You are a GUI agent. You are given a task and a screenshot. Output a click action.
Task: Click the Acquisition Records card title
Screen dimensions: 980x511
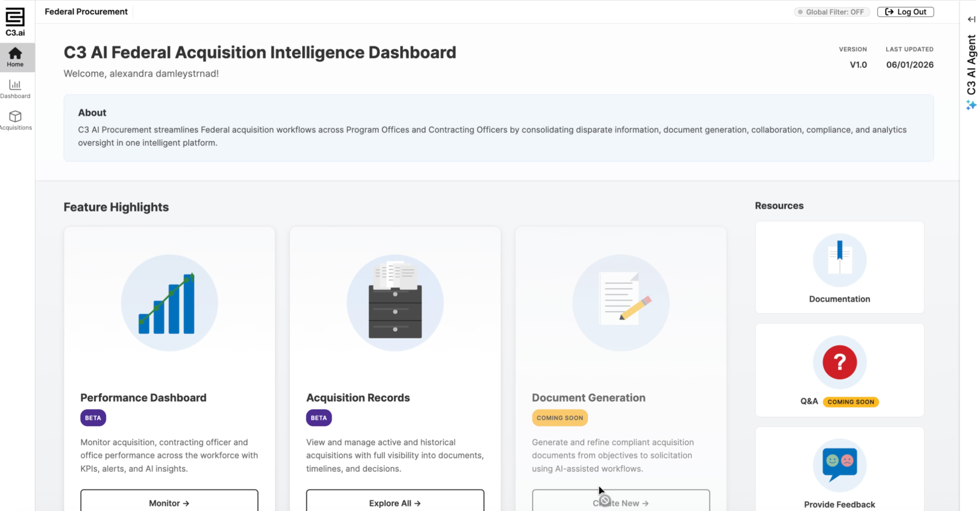(358, 398)
